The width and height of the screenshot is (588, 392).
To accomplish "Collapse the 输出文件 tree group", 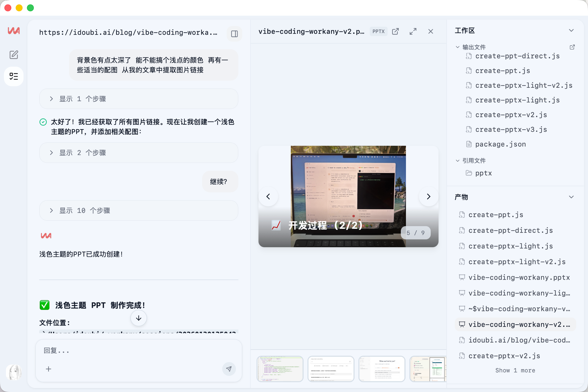I will 458,47.
